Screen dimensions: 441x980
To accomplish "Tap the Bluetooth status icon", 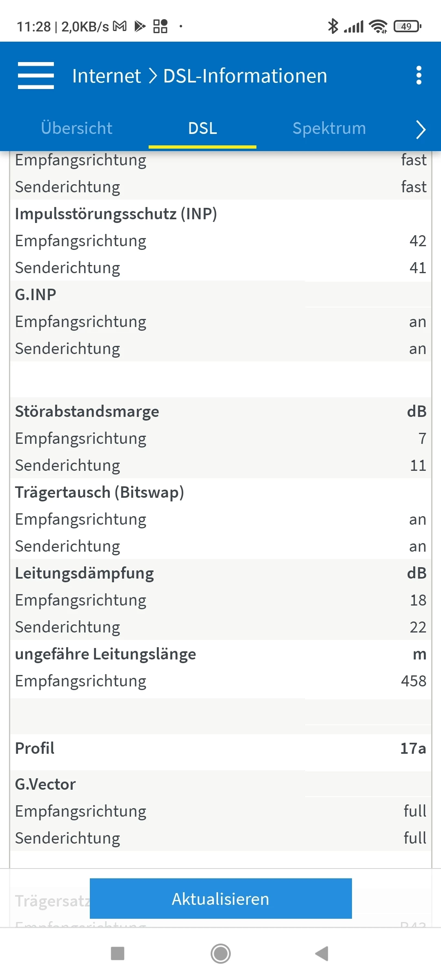I will [x=333, y=27].
